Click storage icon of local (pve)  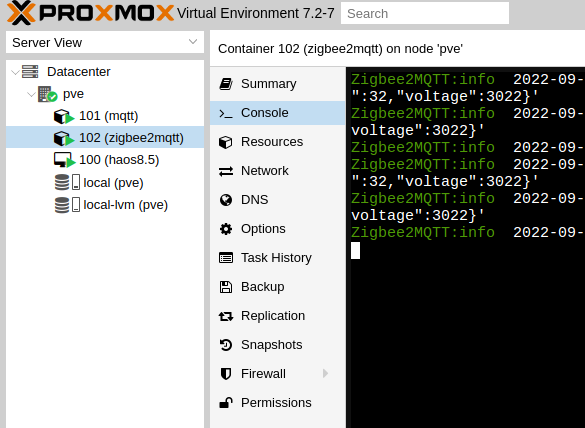[x=67, y=183]
